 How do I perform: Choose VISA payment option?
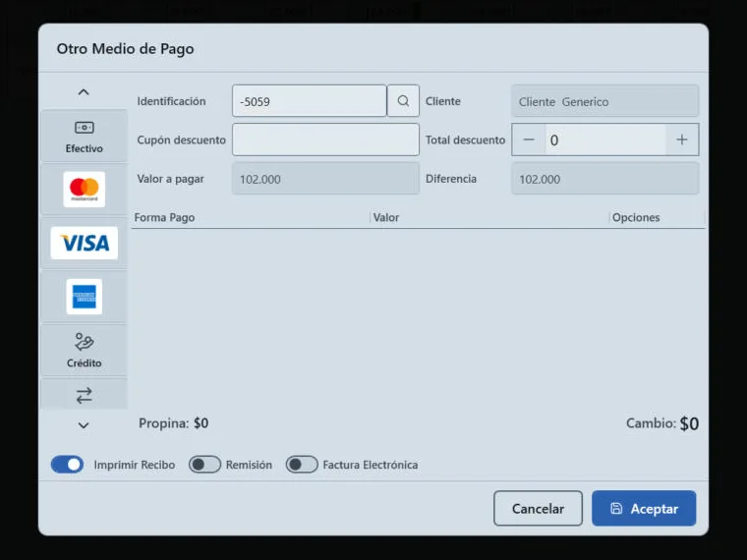point(84,243)
